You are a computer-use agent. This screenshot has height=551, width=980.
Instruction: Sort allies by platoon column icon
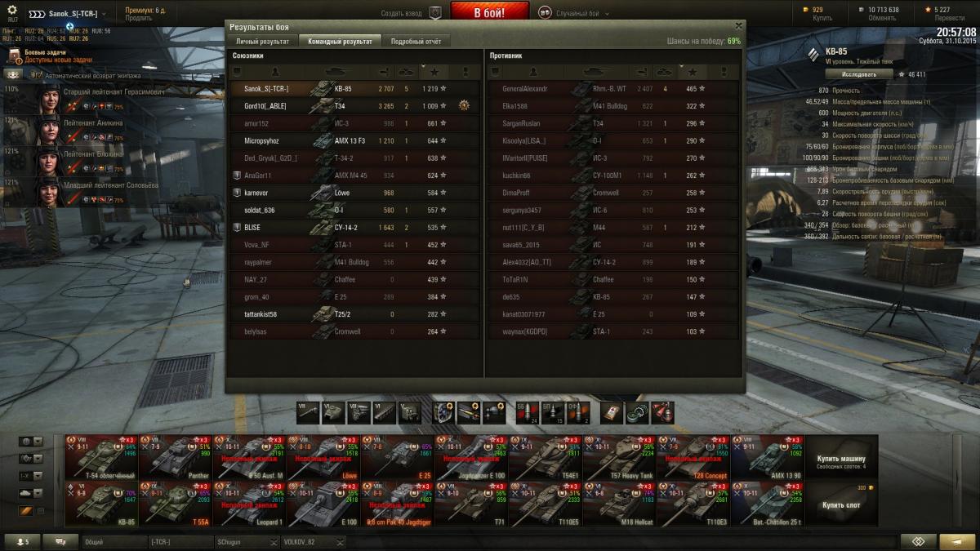click(x=237, y=72)
